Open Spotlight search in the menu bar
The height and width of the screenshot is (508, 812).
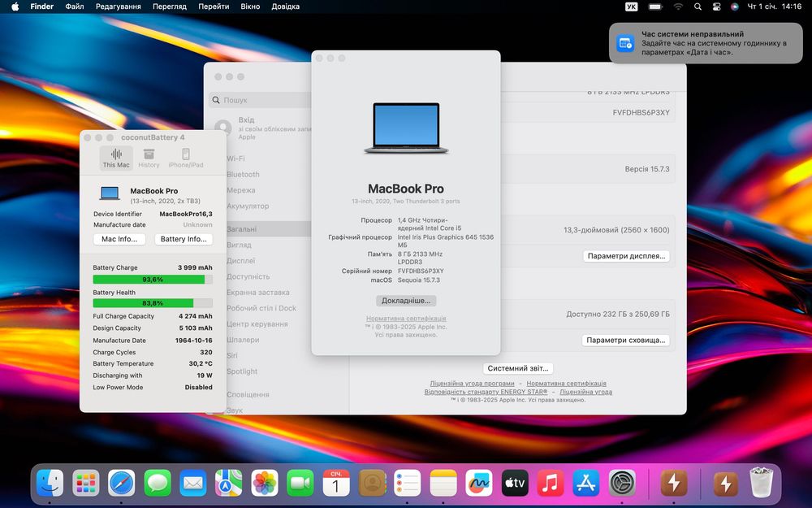(x=698, y=7)
